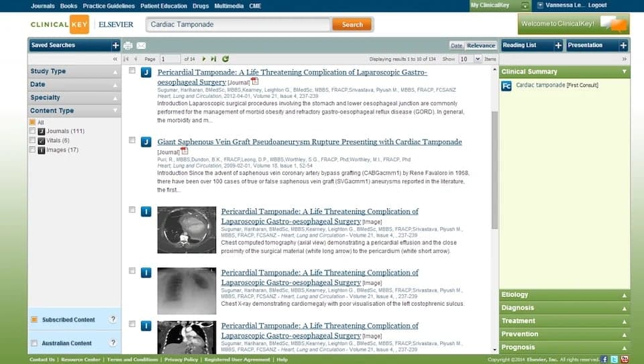Expand the Specialty filter

(x=74, y=98)
